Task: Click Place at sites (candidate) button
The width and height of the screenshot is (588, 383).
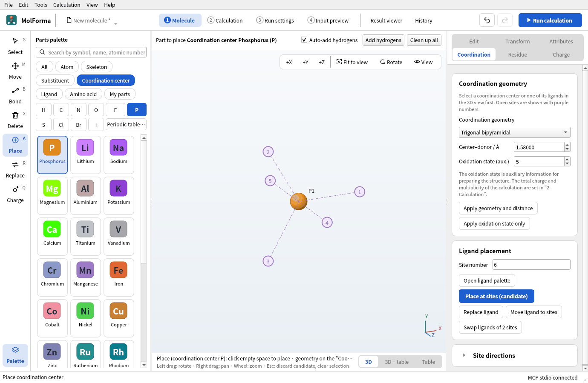Action: pyautogui.click(x=496, y=296)
